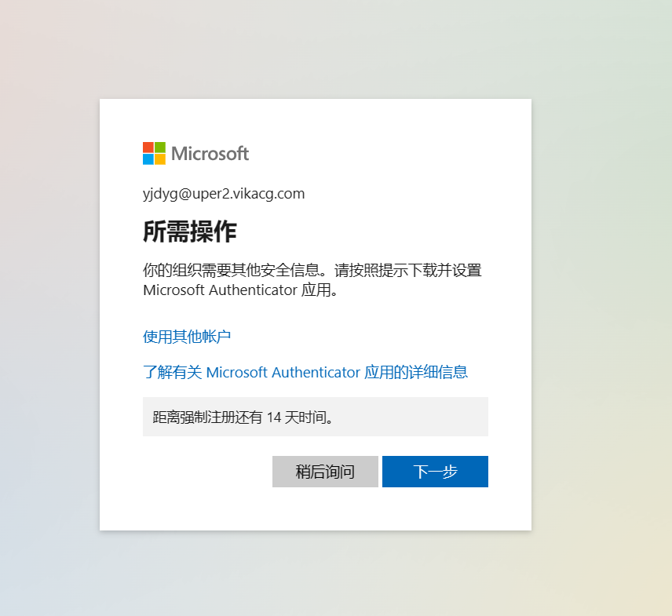The image size is (672, 616).
Task: Open the 了解有关 Microsoft Authenticator 应用的详细信息 link
Action: coord(305,372)
